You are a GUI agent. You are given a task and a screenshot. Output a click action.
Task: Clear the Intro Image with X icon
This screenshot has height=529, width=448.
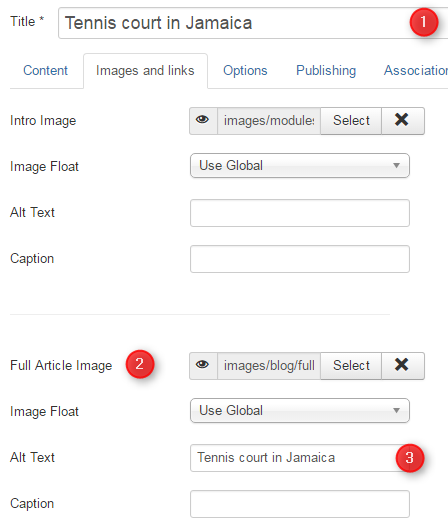point(403,121)
